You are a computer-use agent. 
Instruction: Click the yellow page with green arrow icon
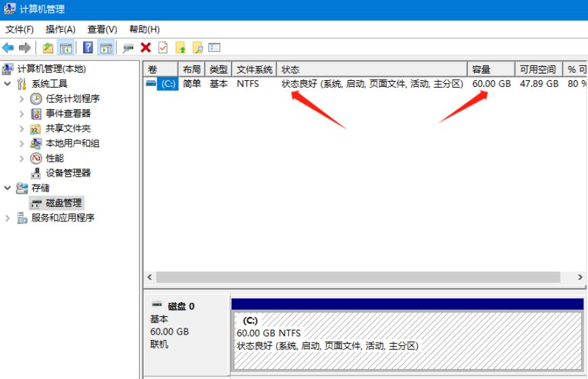pos(180,48)
